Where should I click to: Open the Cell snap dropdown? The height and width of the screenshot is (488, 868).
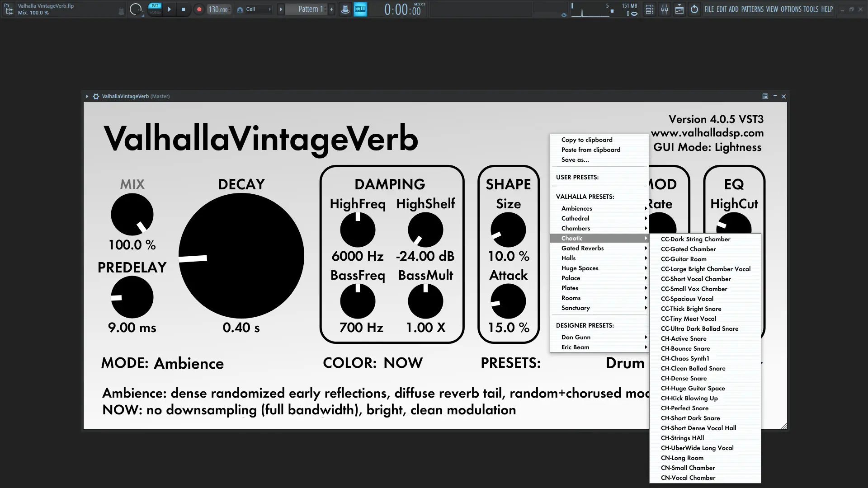[x=258, y=9]
